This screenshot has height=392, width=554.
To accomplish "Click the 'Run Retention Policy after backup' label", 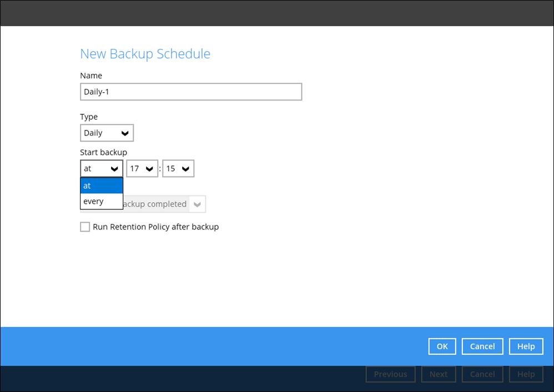I will [155, 227].
